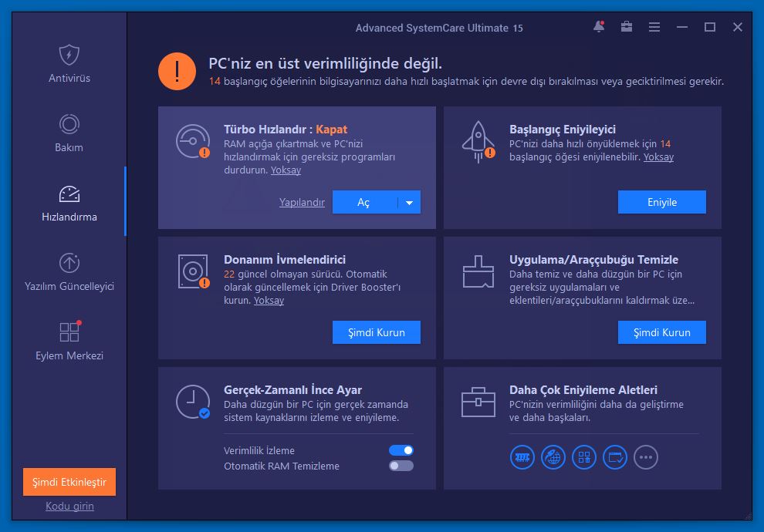Launch the window checkmark tool icon
This screenshot has height=532, width=764.
coord(615,457)
